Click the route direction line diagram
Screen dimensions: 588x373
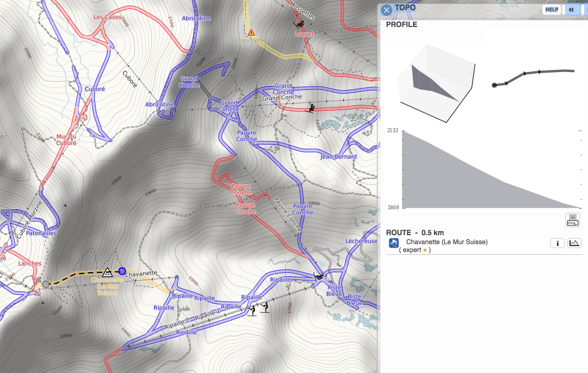[533, 76]
